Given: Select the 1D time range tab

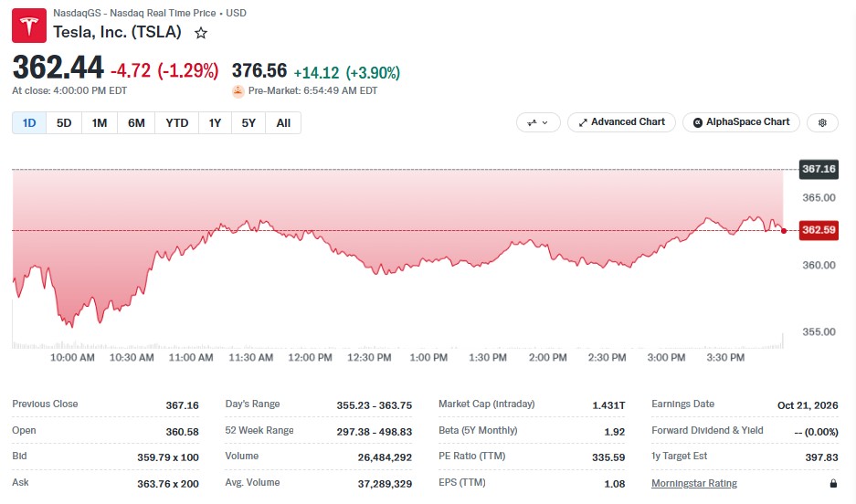Looking at the screenshot, I should 29,122.
